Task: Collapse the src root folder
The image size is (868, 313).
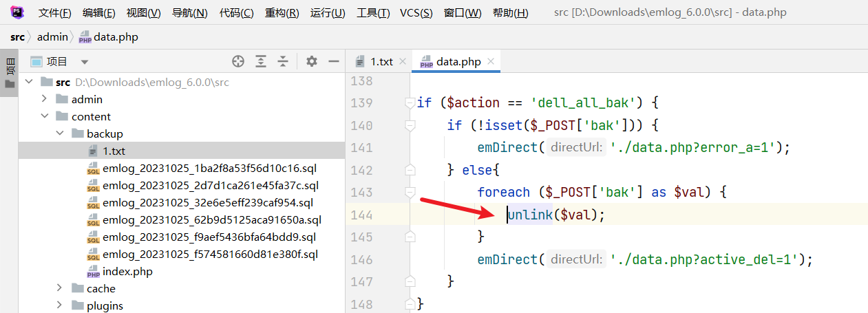Action: pyautogui.click(x=29, y=82)
